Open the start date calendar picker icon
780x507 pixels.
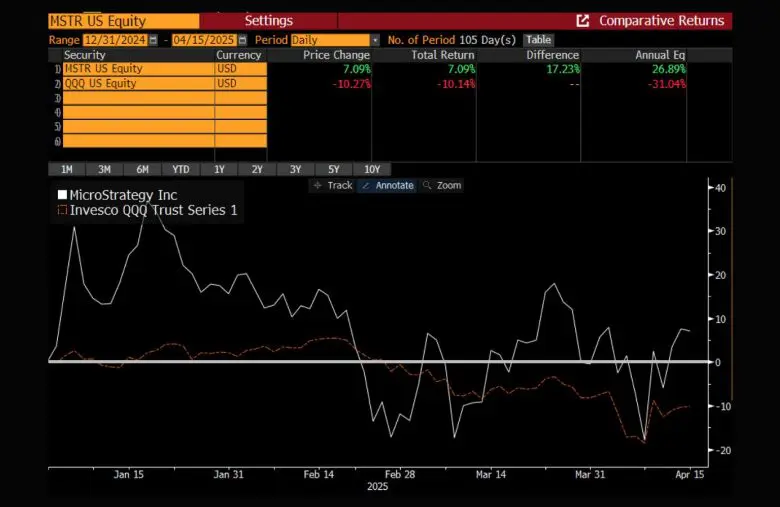(153, 40)
